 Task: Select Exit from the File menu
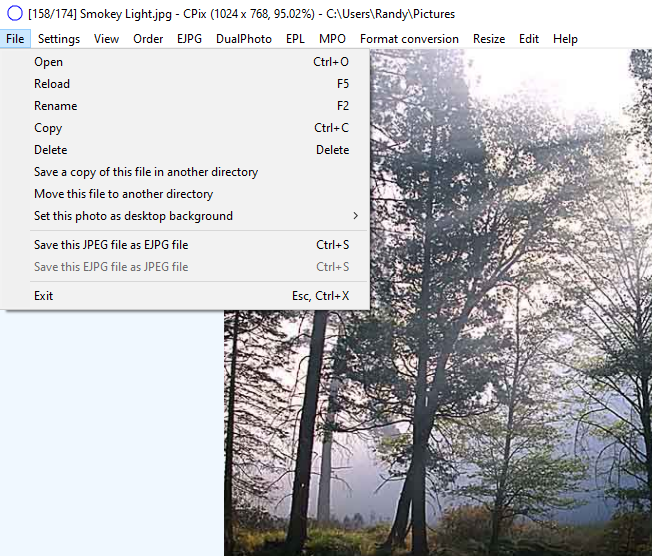click(185, 296)
